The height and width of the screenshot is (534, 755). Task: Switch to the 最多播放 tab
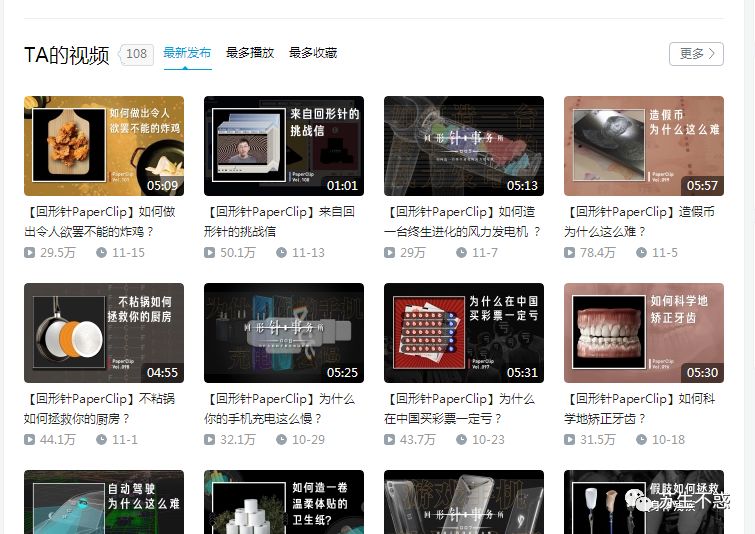pos(250,52)
